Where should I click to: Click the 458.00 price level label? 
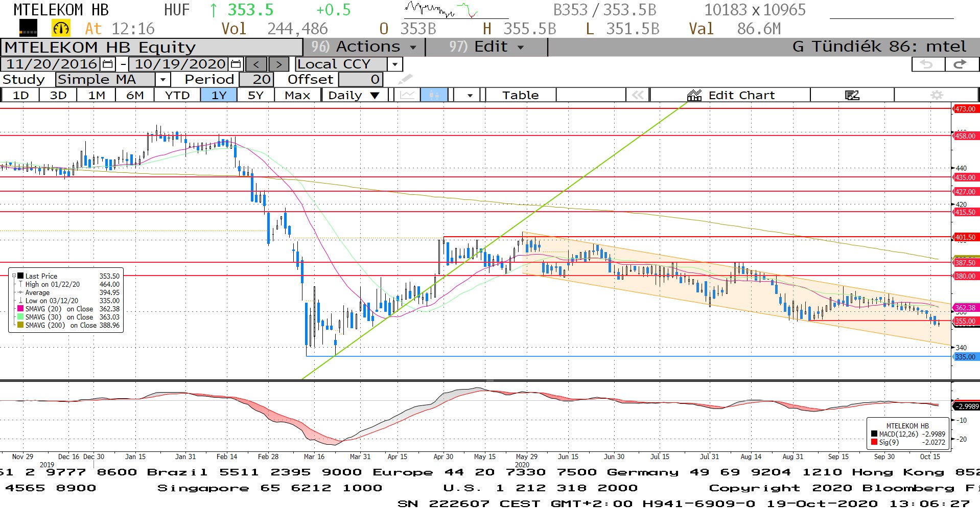coord(965,136)
